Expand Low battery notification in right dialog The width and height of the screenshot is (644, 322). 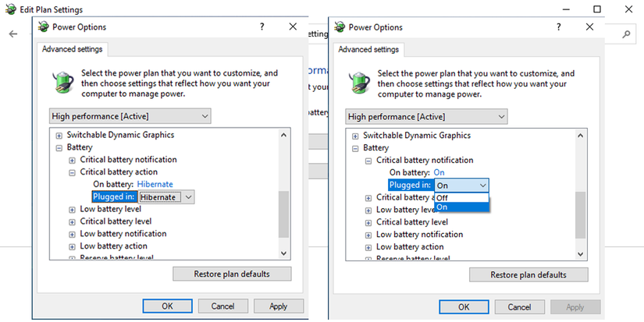(x=368, y=235)
